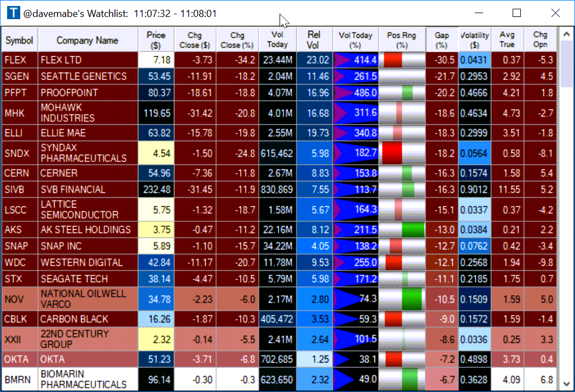The image size is (575, 392).
Task: Select the LSCC symbol cell
Action: click(20, 209)
